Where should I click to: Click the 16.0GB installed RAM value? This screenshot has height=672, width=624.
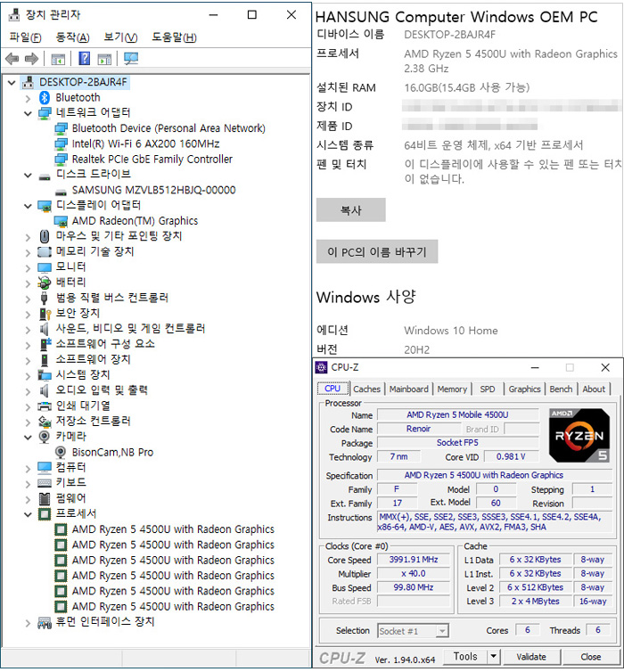click(x=467, y=88)
